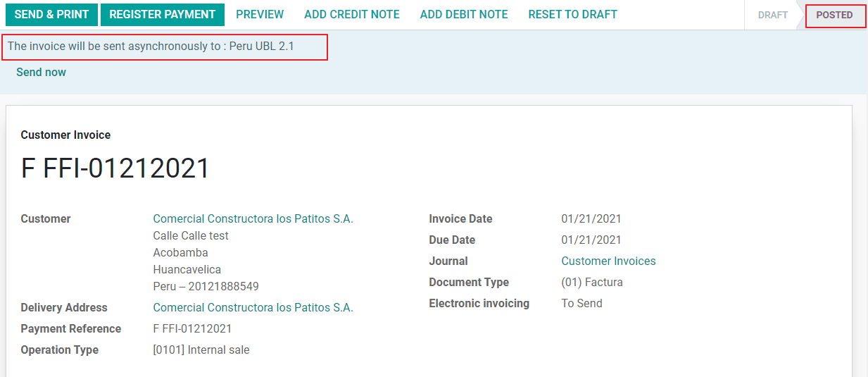Click the Electronic invoicing status To Send
The width and height of the screenshot is (868, 377).
click(x=581, y=303)
